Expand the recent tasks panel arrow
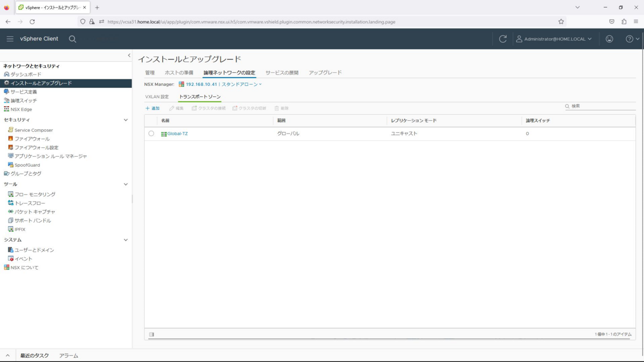 click(x=8, y=356)
